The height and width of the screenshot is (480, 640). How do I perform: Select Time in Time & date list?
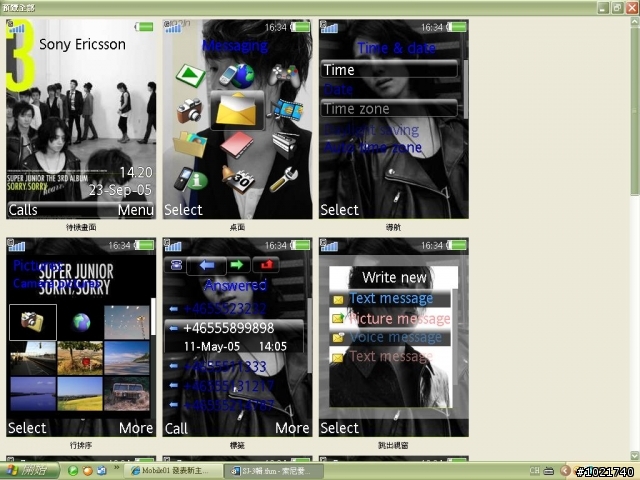pyautogui.click(x=389, y=70)
